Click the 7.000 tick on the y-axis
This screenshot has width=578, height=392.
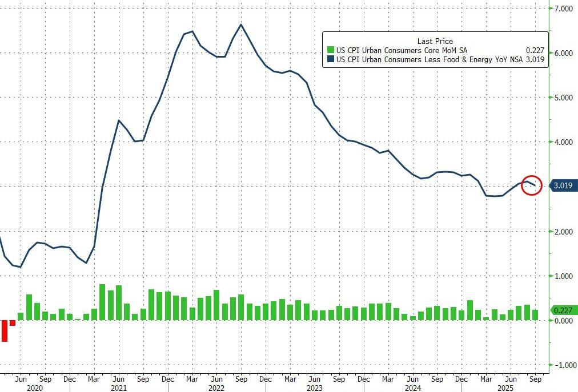tap(564, 9)
